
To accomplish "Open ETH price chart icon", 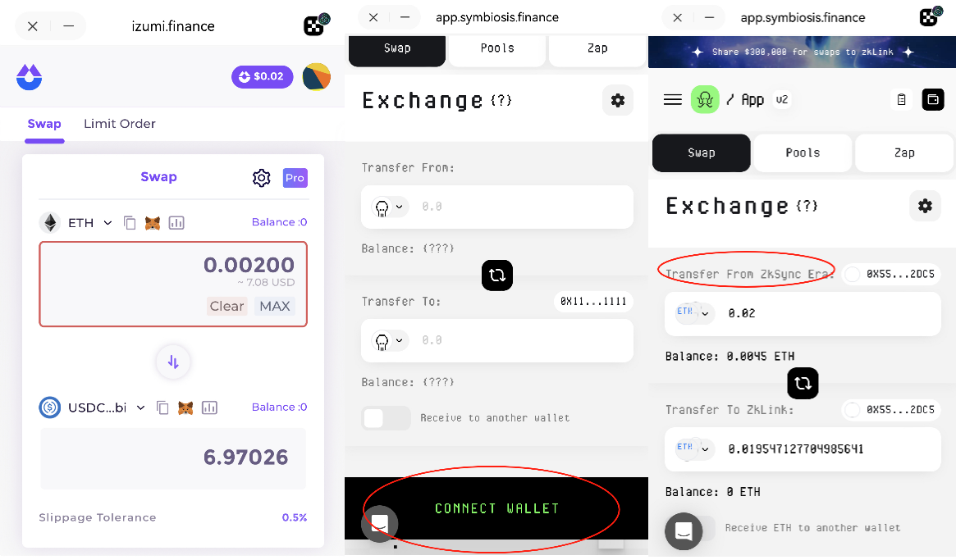I will point(176,223).
